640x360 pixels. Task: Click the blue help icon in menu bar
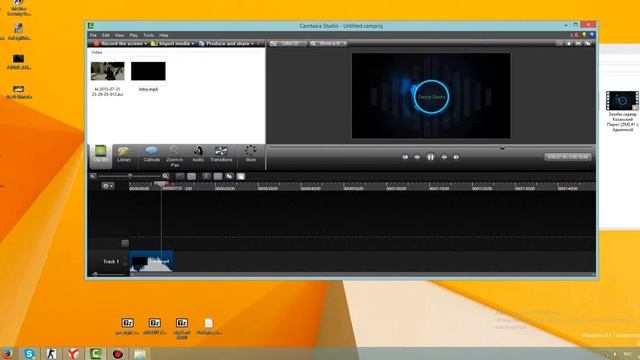coord(591,35)
